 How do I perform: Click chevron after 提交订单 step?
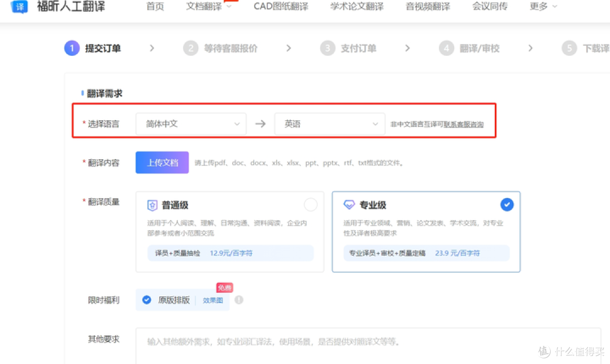152,48
